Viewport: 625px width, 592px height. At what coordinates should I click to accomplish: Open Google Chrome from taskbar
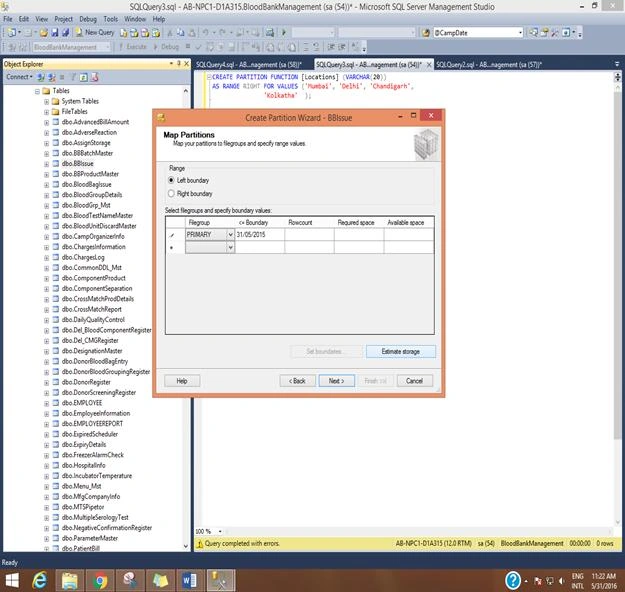[x=100, y=580]
